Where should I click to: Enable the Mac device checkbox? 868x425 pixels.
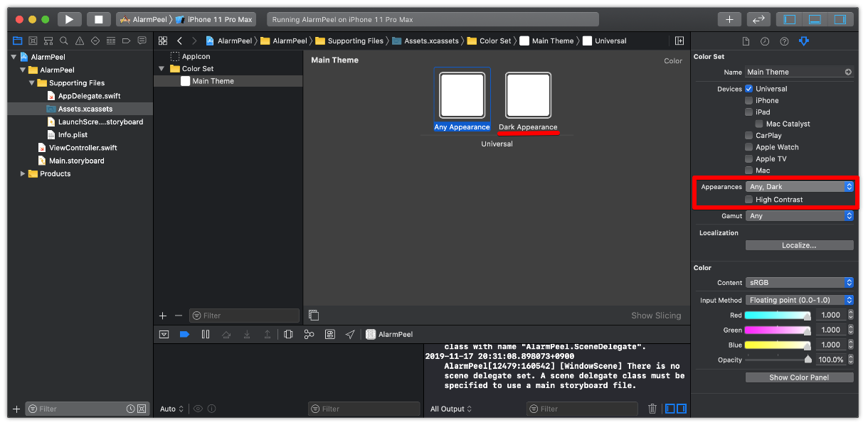pyautogui.click(x=748, y=171)
